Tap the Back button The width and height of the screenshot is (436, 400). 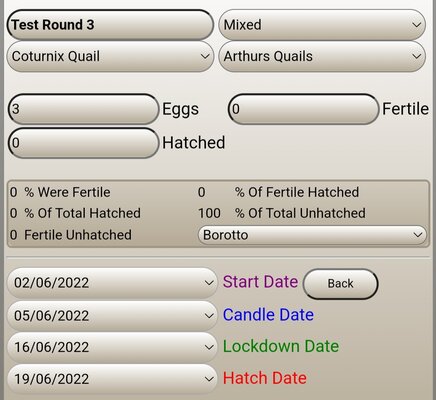[340, 284]
